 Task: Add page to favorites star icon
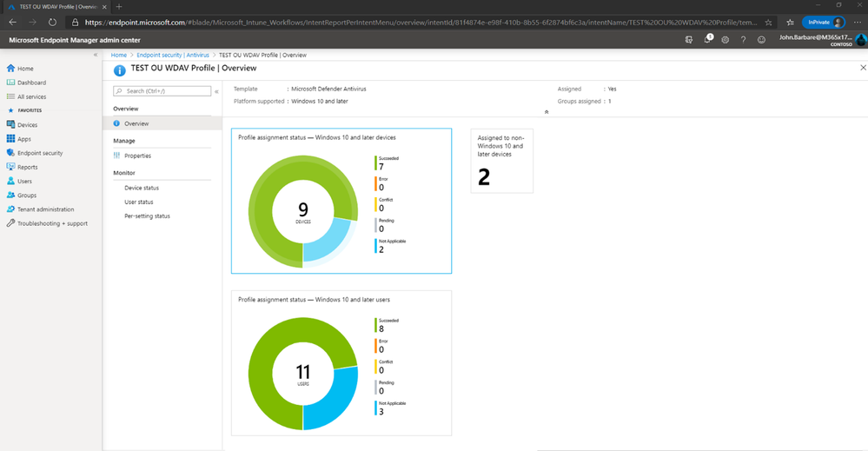click(768, 23)
